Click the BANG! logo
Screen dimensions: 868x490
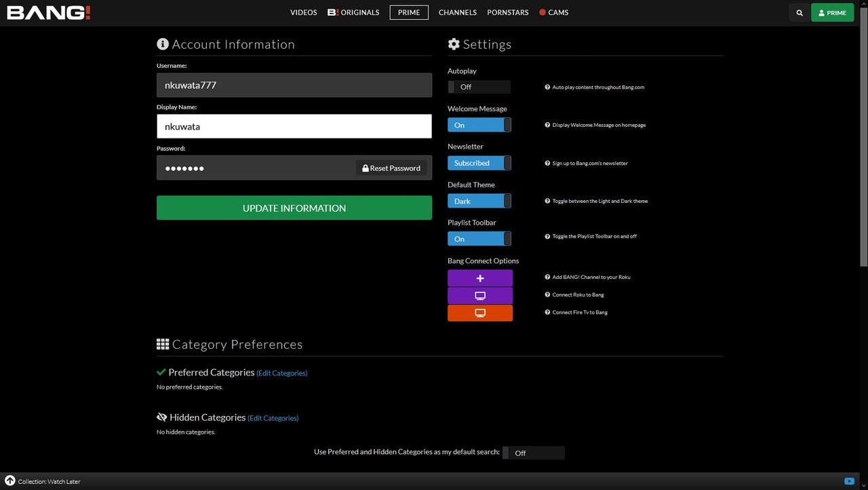[x=49, y=12]
